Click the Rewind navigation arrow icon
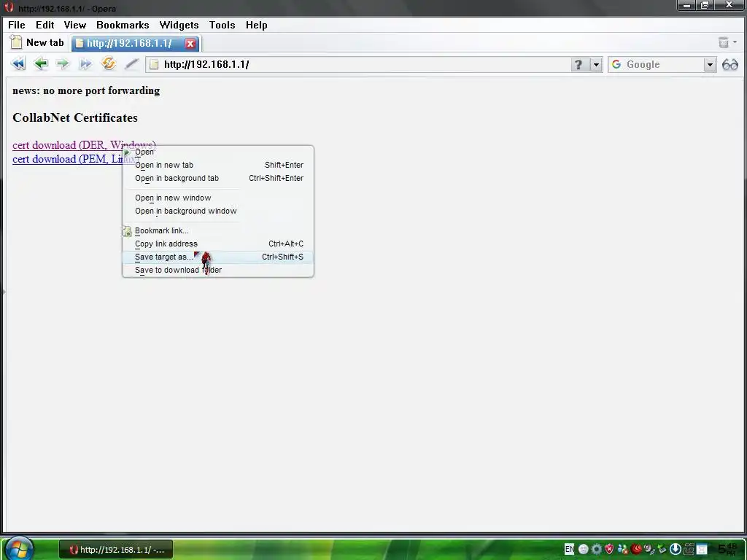The image size is (747, 560). tap(18, 64)
